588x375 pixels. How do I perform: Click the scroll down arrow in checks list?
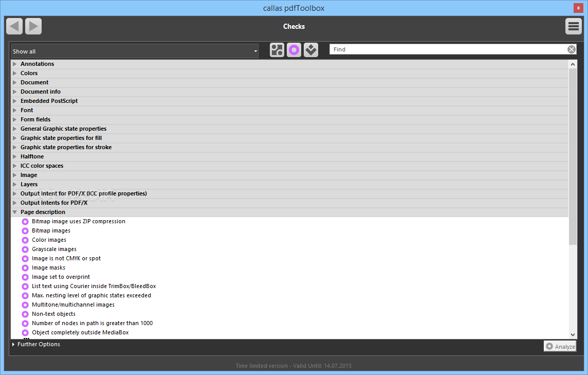point(573,334)
